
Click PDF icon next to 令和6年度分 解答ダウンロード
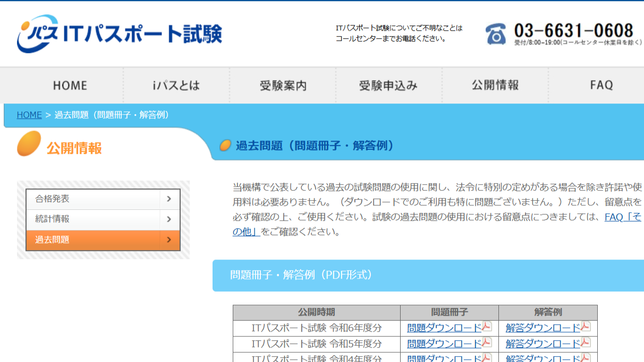[x=586, y=327]
